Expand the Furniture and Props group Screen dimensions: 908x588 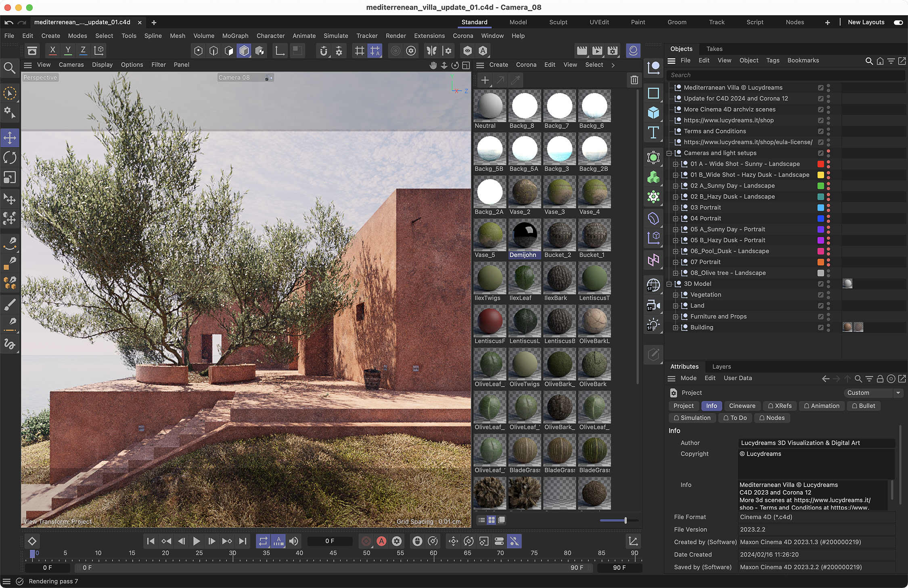point(675,316)
